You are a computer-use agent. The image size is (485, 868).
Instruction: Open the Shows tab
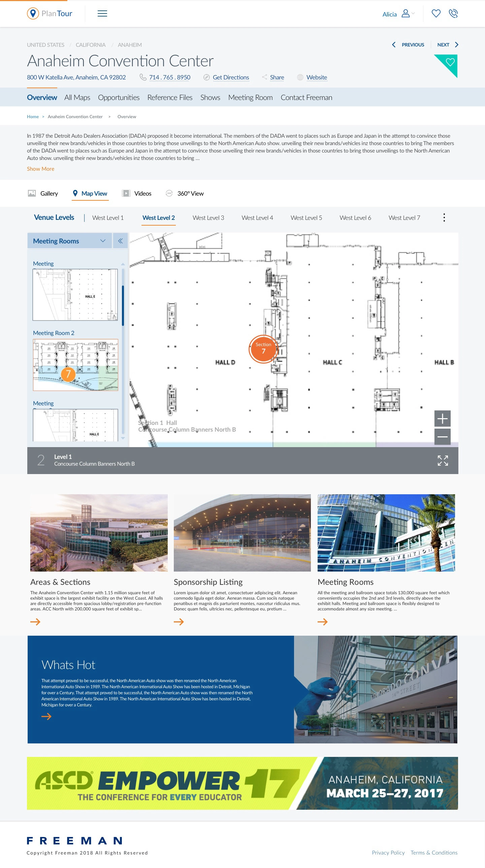click(x=210, y=97)
